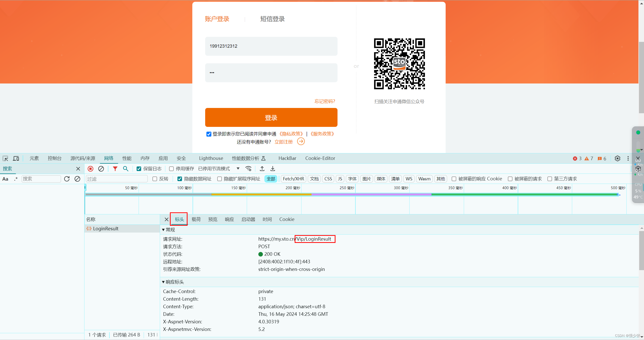
Task: Toggle the device toolbar icon
Action: coord(16,158)
